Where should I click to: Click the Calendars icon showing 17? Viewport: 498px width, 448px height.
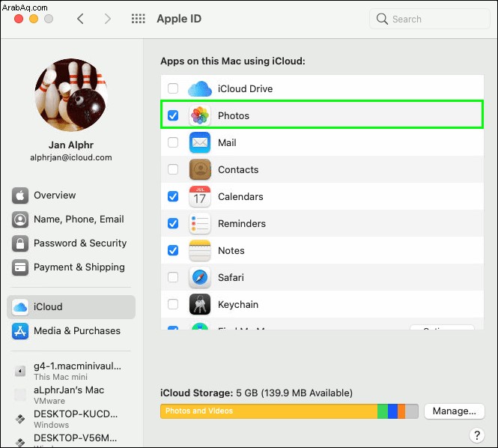[200, 196]
